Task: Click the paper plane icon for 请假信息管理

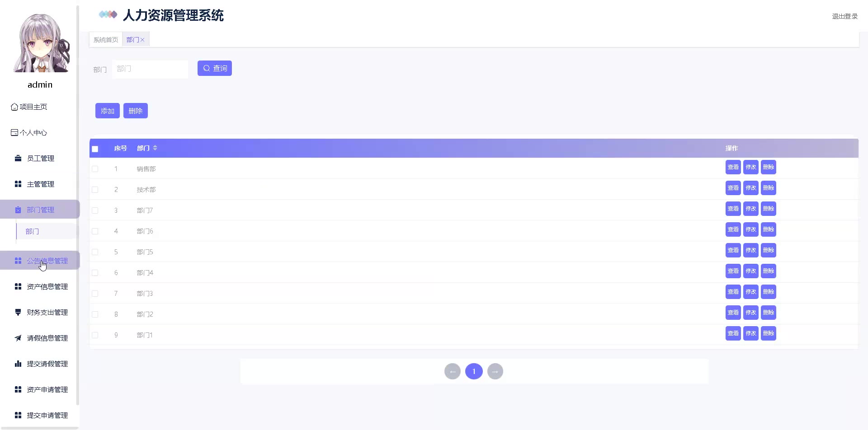Action: (x=18, y=338)
